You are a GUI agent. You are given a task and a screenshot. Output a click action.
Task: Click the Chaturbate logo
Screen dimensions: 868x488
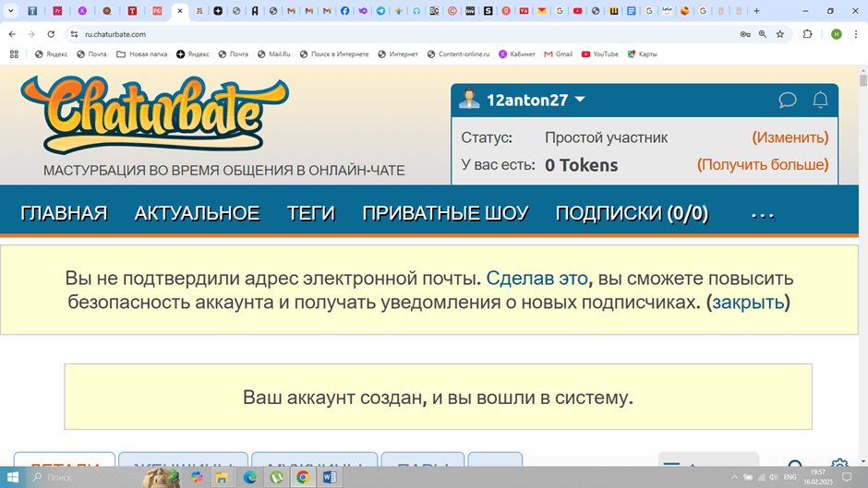pyautogui.click(x=155, y=114)
